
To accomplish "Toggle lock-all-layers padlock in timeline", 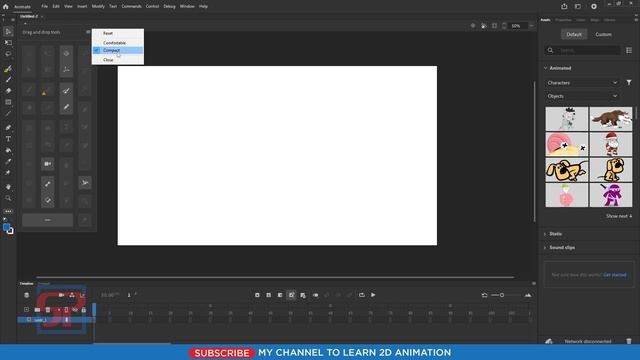I will tap(84, 310).
